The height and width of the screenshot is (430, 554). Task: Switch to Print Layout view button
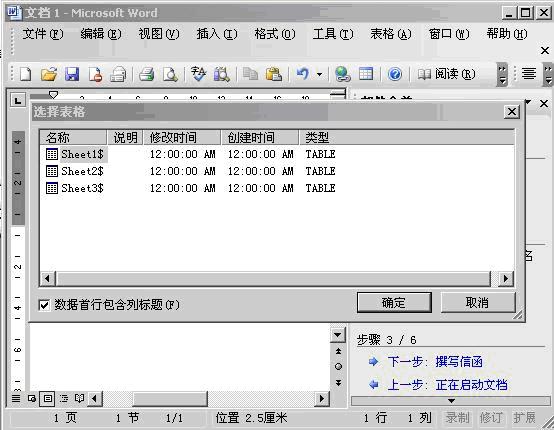(x=47, y=399)
